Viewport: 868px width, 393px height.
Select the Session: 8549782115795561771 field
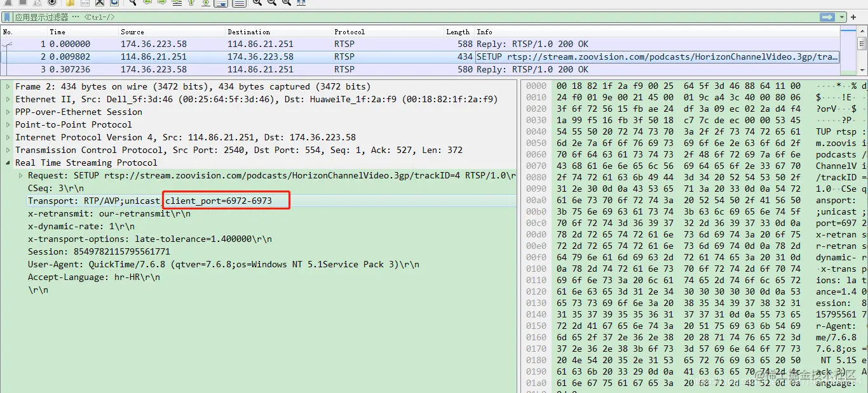click(99, 252)
